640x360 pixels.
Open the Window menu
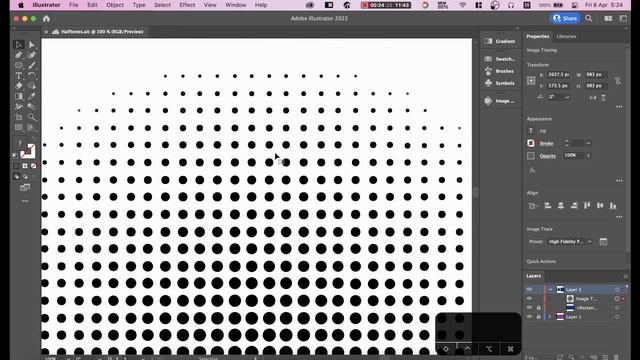(236, 5)
